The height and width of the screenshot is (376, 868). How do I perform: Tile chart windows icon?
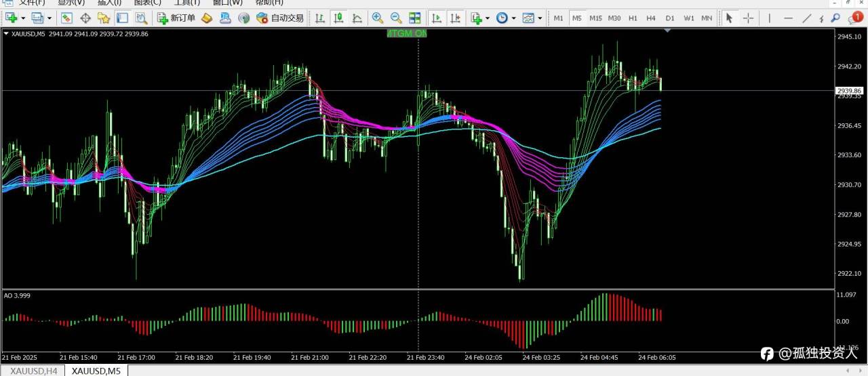point(415,18)
